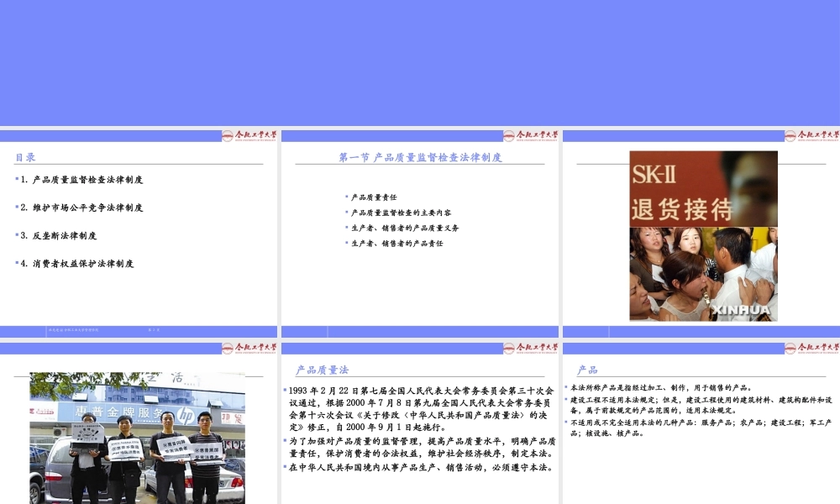840x504 pixels.
Task: Click the university logo above the SK-II photo
Action: 811,136
